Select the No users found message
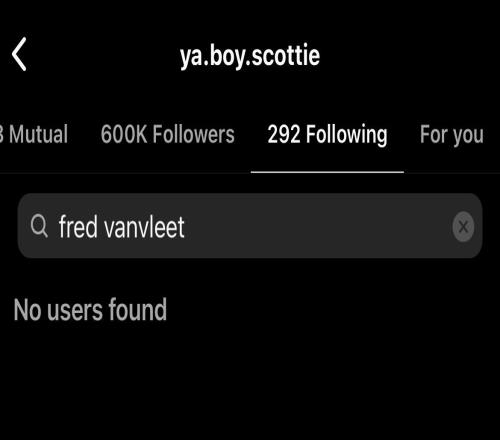 click(90, 310)
